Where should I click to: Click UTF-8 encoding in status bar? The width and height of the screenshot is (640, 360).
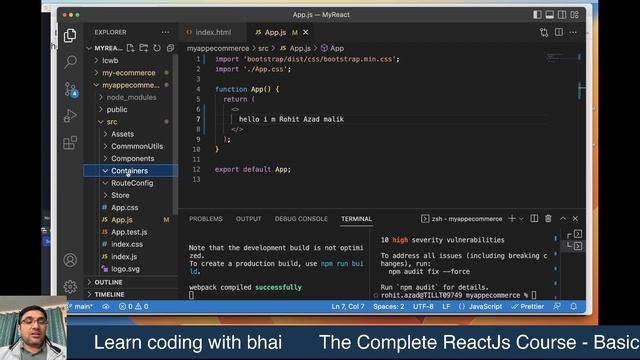[x=423, y=307]
